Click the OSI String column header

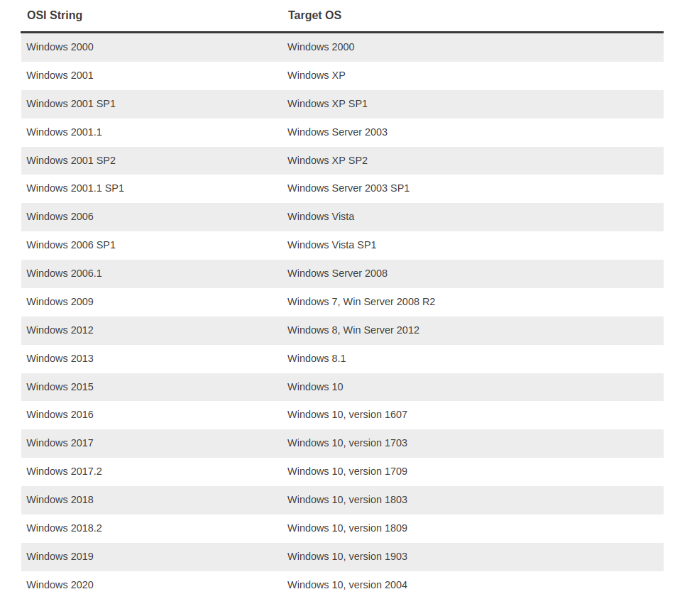click(x=55, y=16)
